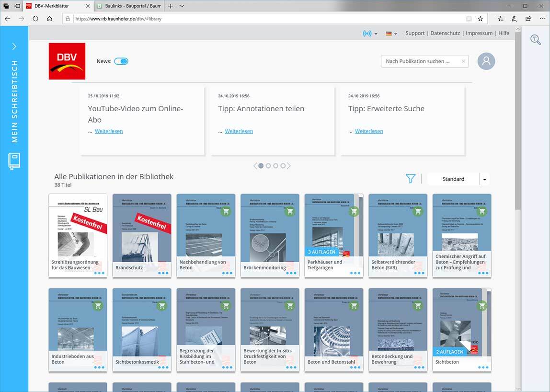Open three-dots menu on Betondeckung und Bewehrung
This screenshot has width=550, height=392.
coord(419,368)
